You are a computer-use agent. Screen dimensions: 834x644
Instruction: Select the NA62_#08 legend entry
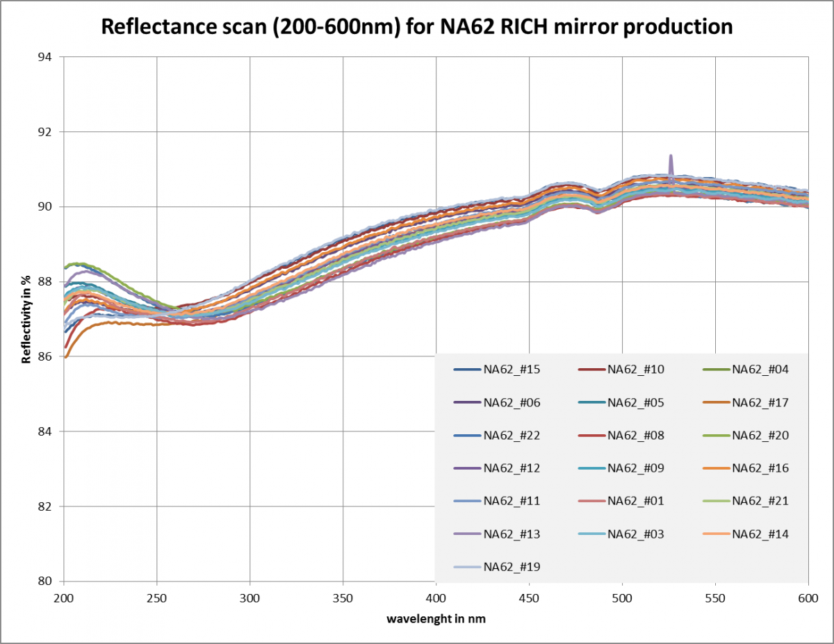pyautogui.click(x=621, y=436)
